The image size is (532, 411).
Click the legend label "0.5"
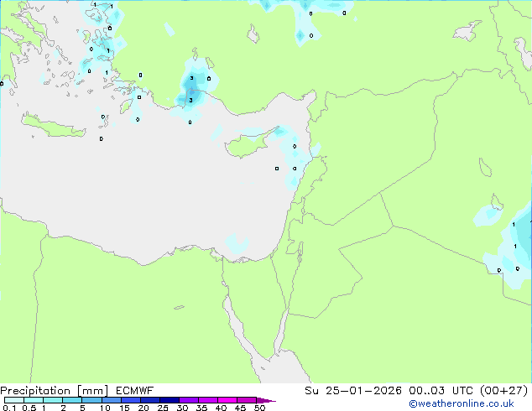click(29, 408)
